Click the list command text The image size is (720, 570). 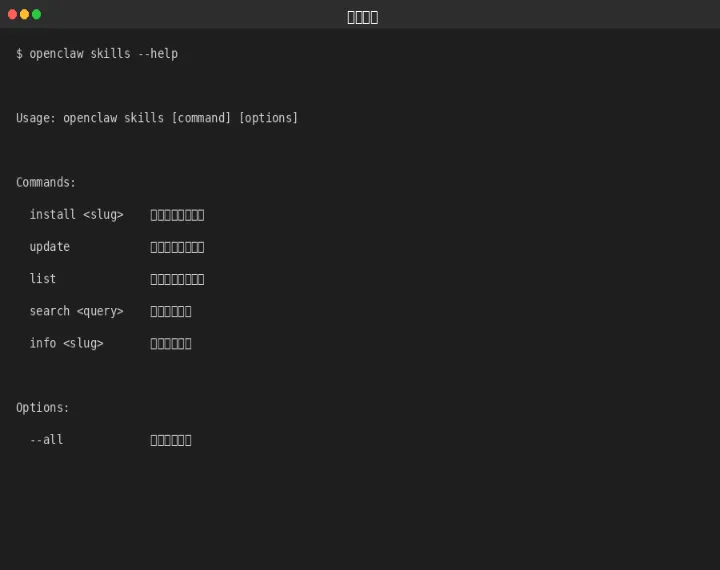pyautogui.click(x=43, y=279)
